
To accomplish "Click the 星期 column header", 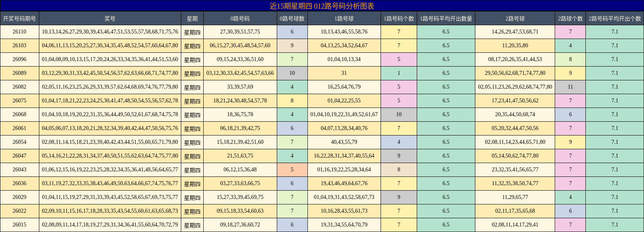I will [192, 19].
